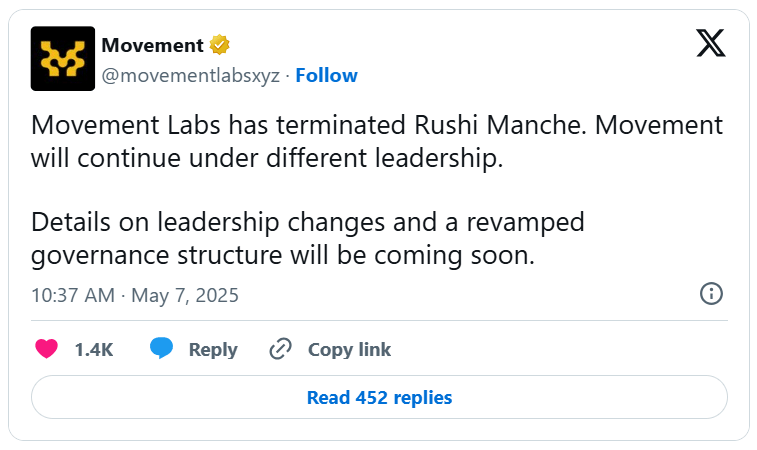Like the post with the heart icon
The width and height of the screenshot is (757, 450).
click(47, 349)
